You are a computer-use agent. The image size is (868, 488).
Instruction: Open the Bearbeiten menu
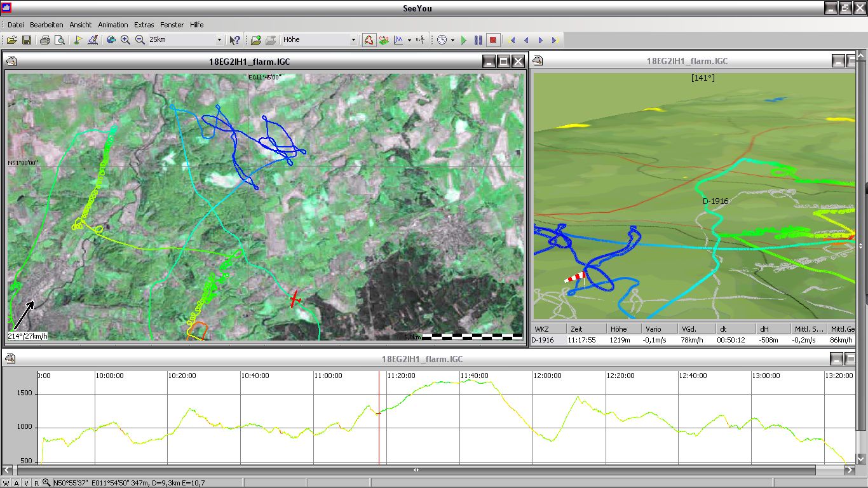[46, 25]
